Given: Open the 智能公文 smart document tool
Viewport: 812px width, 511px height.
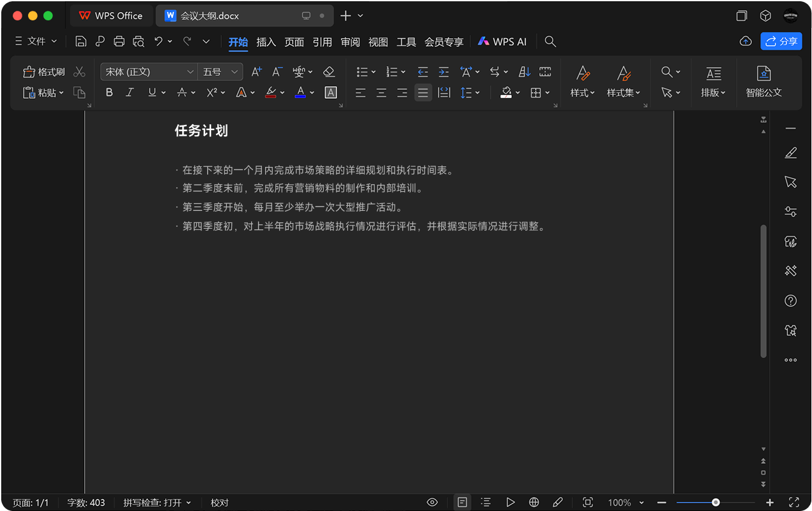Looking at the screenshot, I should point(764,81).
